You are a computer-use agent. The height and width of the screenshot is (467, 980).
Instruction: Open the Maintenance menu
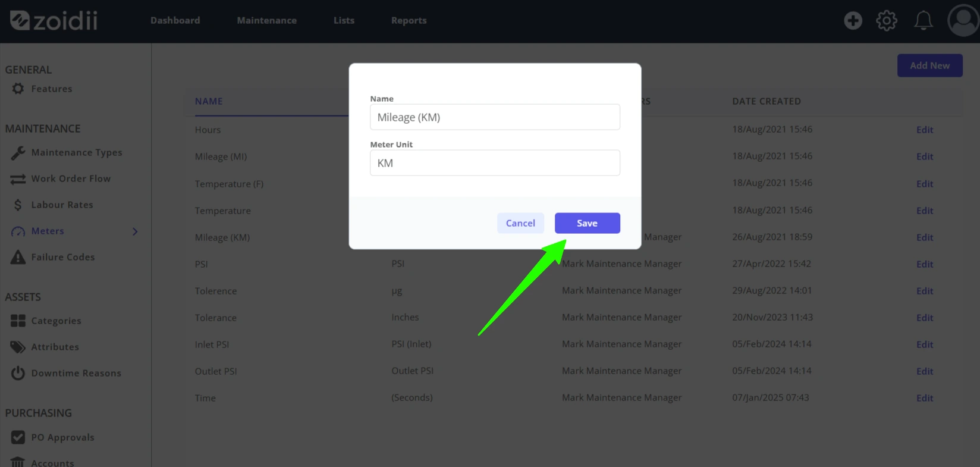266,20
